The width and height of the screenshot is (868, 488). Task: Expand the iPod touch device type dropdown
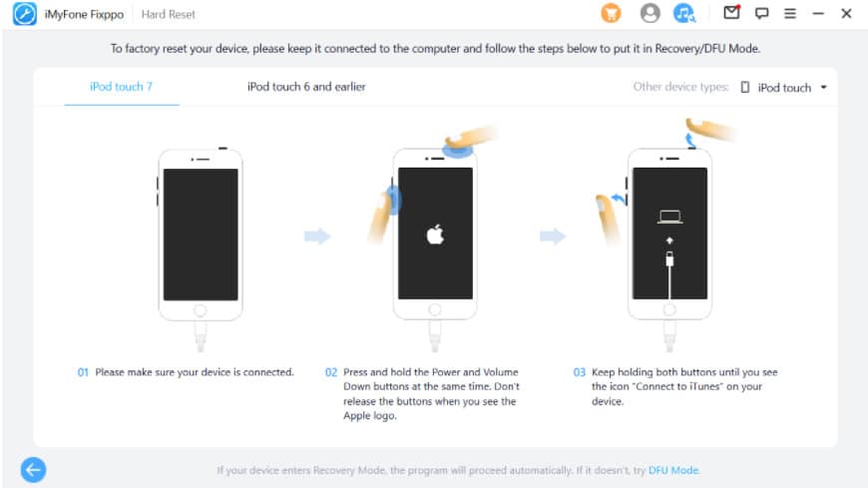coord(784,88)
